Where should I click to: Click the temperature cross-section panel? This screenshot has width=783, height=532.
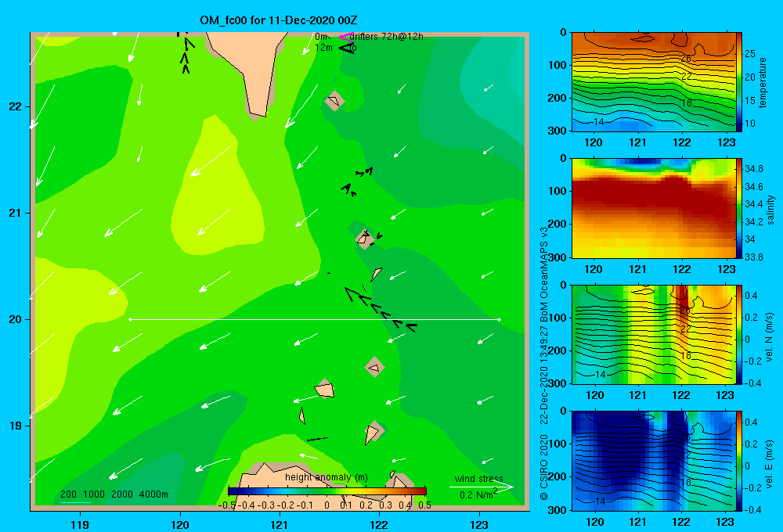(x=653, y=82)
